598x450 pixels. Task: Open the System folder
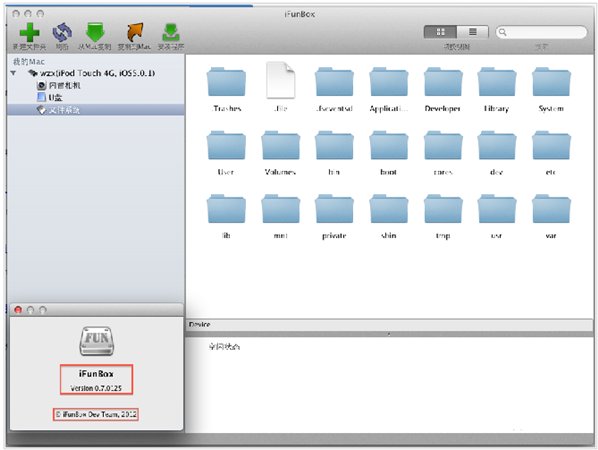tap(551, 82)
